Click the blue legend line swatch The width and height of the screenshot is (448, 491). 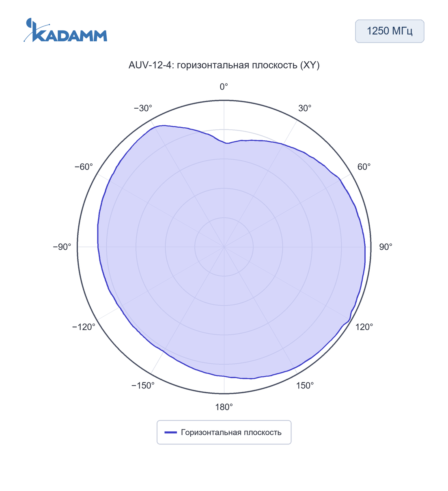tap(170, 432)
